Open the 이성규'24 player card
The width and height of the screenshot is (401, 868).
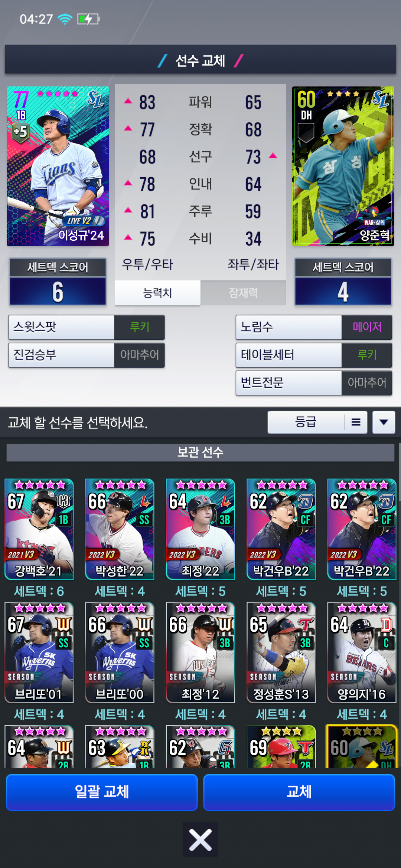(x=58, y=166)
